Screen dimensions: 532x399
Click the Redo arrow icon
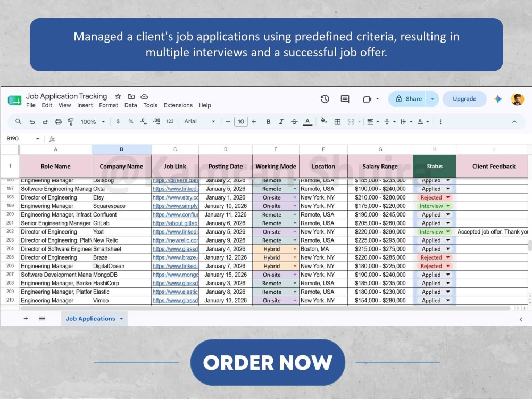[x=45, y=122]
